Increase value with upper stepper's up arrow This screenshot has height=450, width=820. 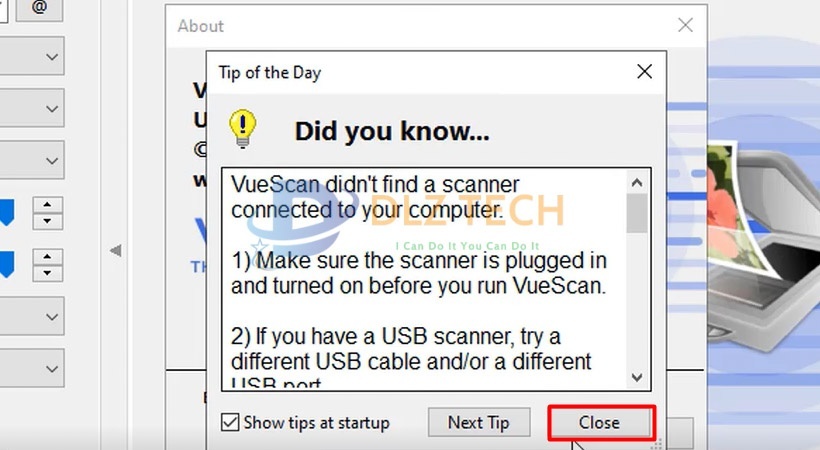point(48,205)
